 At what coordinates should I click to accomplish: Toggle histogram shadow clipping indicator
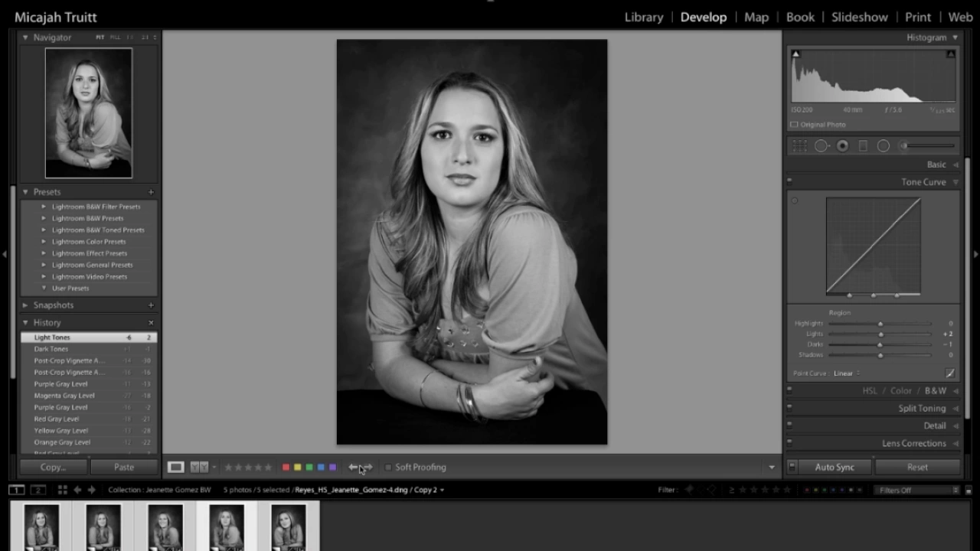point(795,54)
